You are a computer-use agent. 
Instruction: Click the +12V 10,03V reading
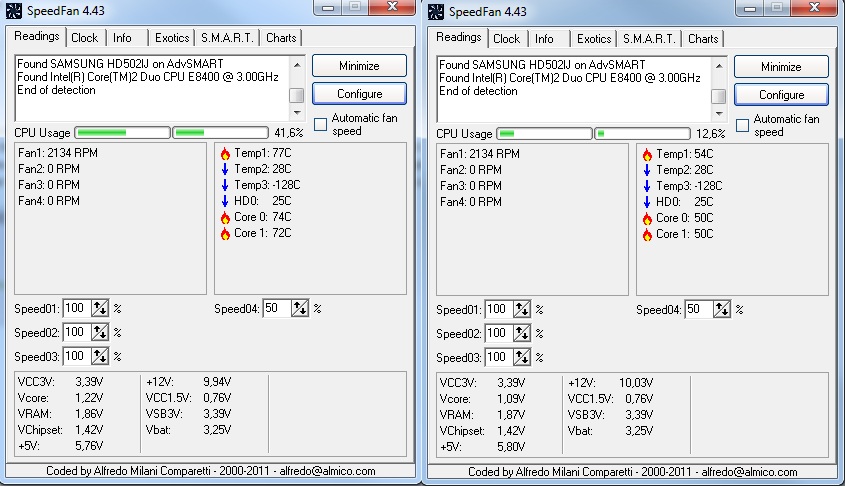[x=610, y=383]
